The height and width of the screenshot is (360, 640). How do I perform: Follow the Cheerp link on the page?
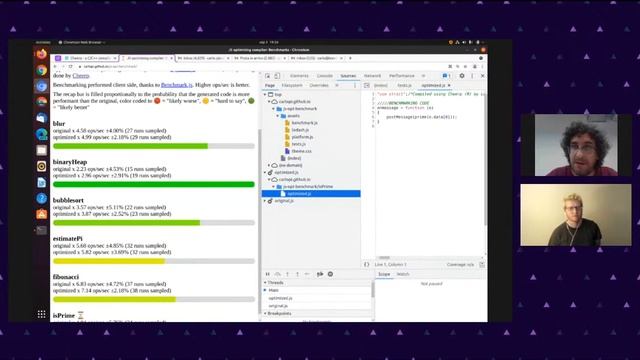tap(81, 76)
